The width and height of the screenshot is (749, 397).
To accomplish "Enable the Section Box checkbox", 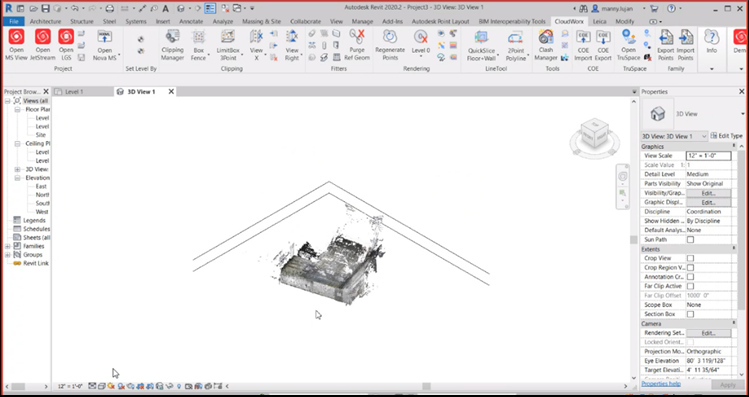I will pos(690,314).
